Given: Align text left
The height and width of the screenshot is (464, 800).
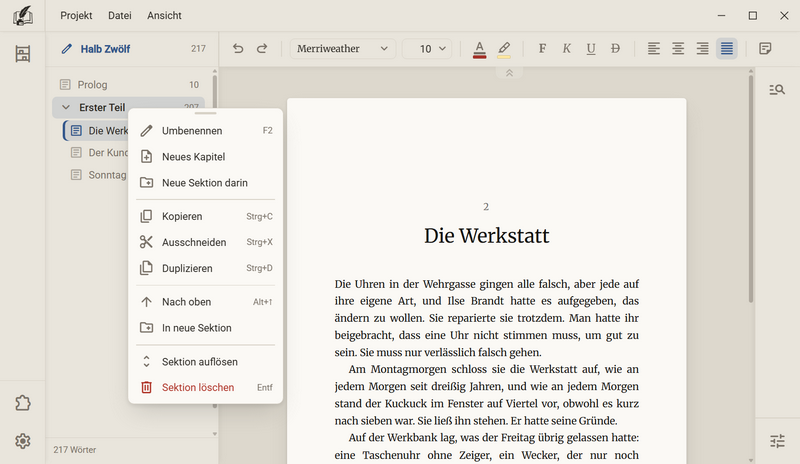Looking at the screenshot, I should tap(654, 48).
